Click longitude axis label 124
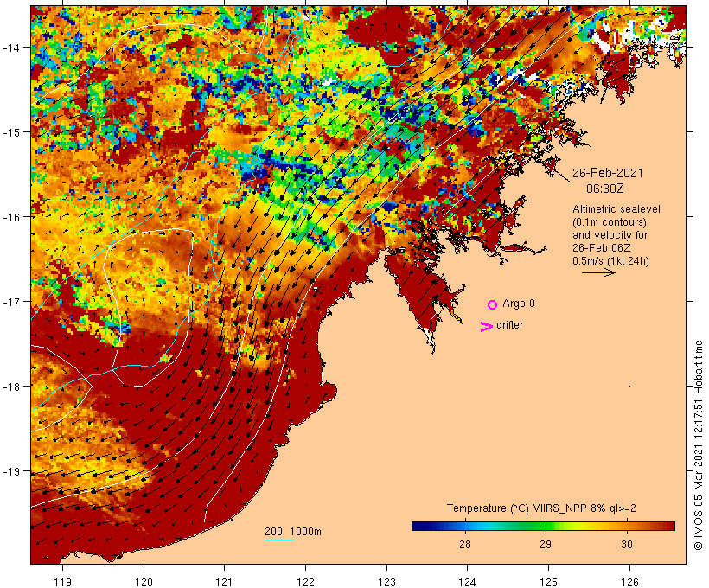 coord(467,582)
